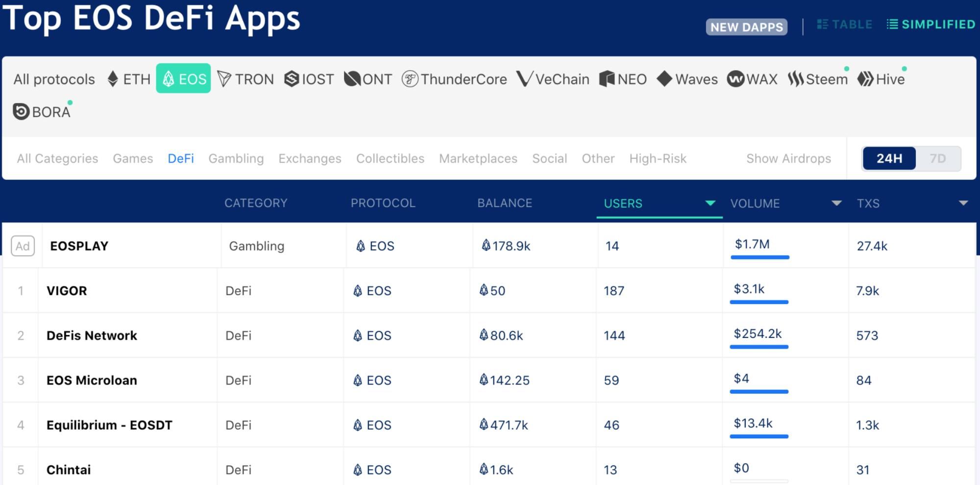
Task: Toggle Show Airdrops option
Action: click(x=788, y=158)
